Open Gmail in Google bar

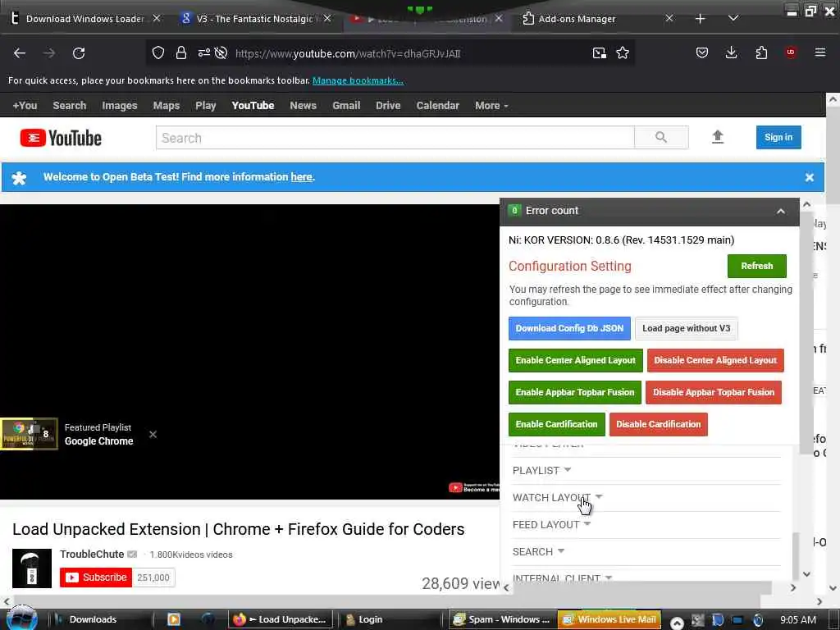(346, 106)
